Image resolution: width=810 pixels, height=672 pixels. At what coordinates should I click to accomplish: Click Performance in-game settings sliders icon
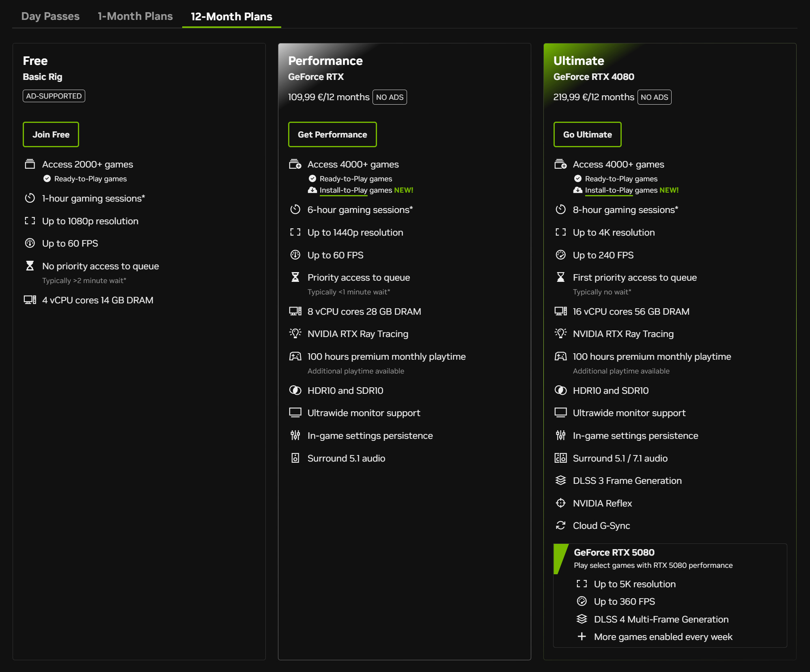coord(295,436)
